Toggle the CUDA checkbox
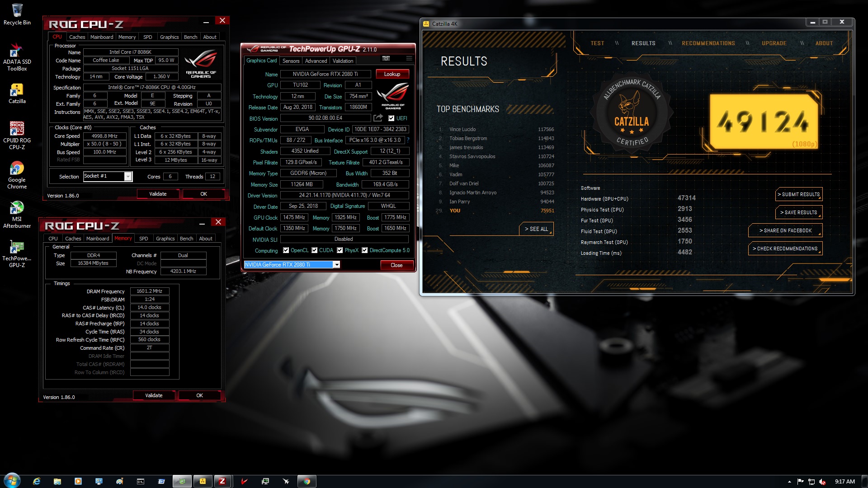Image resolution: width=868 pixels, height=488 pixels. [314, 250]
